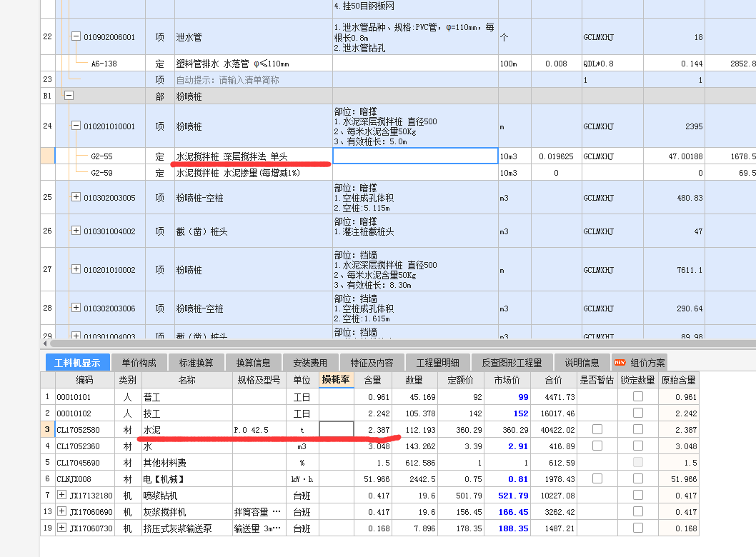
Task: Open the 反查图形工程量 tab
Action: 512,363
